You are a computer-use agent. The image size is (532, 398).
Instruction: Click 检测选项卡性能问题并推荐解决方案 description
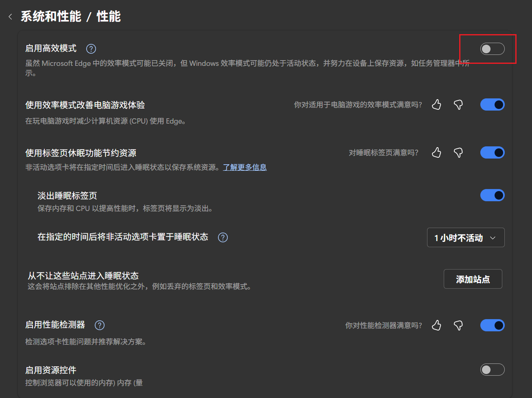[x=86, y=342]
